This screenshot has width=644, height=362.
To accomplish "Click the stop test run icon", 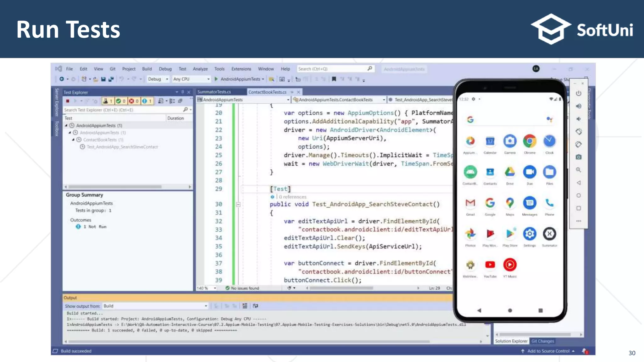I will pyautogui.click(x=68, y=101).
